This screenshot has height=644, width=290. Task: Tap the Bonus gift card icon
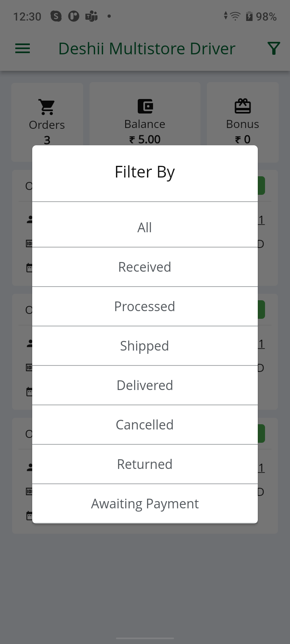point(242,106)
